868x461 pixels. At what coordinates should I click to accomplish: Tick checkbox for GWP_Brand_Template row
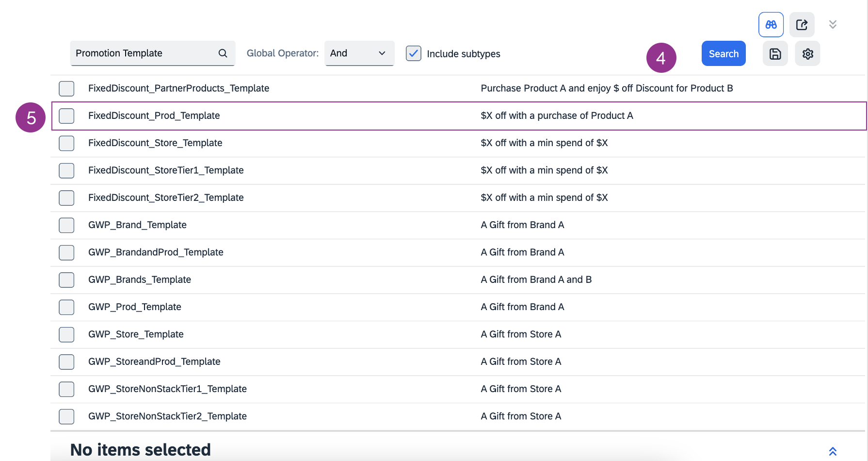click(x=66, y=225)
